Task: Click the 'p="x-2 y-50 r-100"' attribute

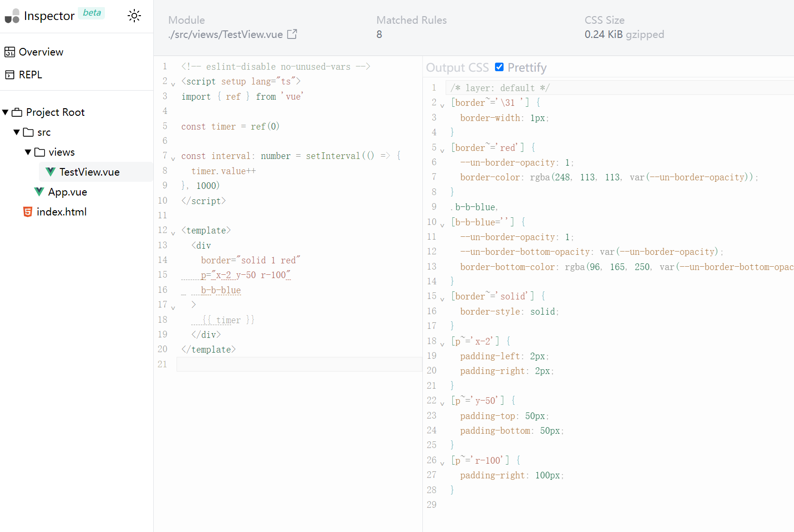Action: coord(246,275)
